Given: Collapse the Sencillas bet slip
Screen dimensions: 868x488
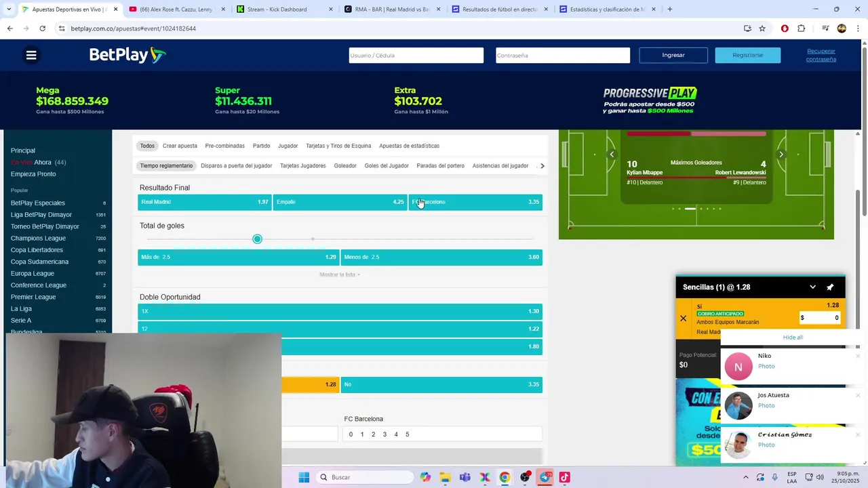Looking at the screenshot, I should [812, 287].
